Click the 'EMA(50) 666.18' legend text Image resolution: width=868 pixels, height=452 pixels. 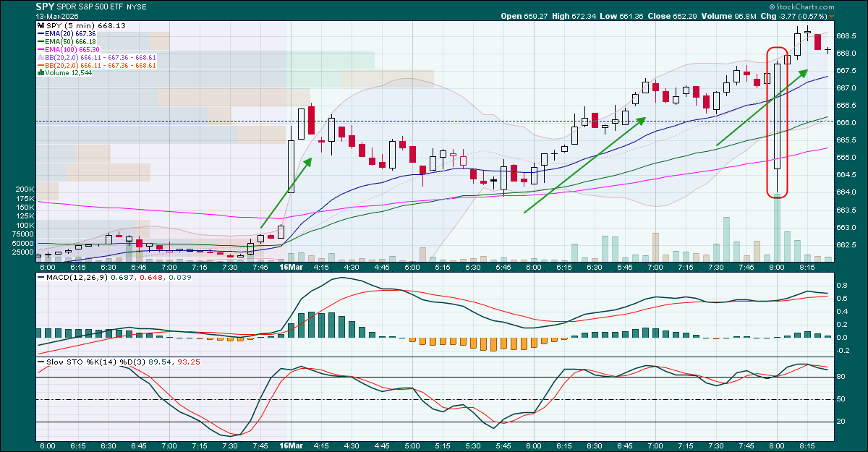click(72, 41)
